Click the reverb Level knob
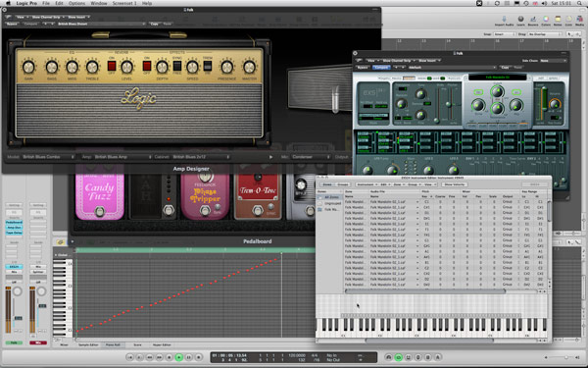Image resolution: width=588 pixels, height=368 pixels. click(126, 68)
